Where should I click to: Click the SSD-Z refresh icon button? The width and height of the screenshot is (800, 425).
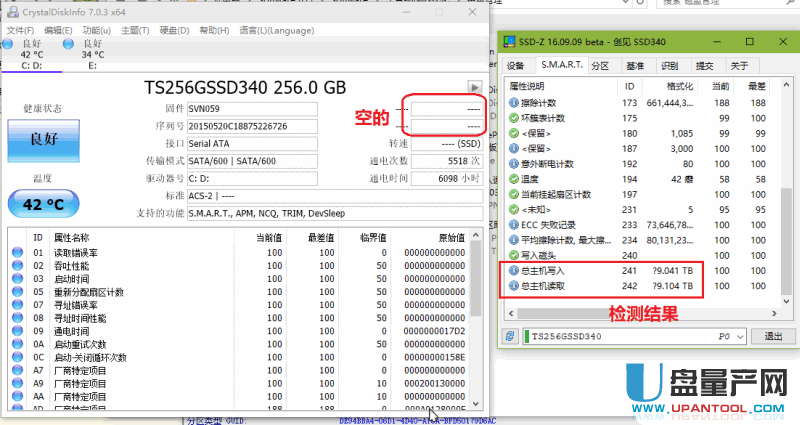click(x=510, y=336)
